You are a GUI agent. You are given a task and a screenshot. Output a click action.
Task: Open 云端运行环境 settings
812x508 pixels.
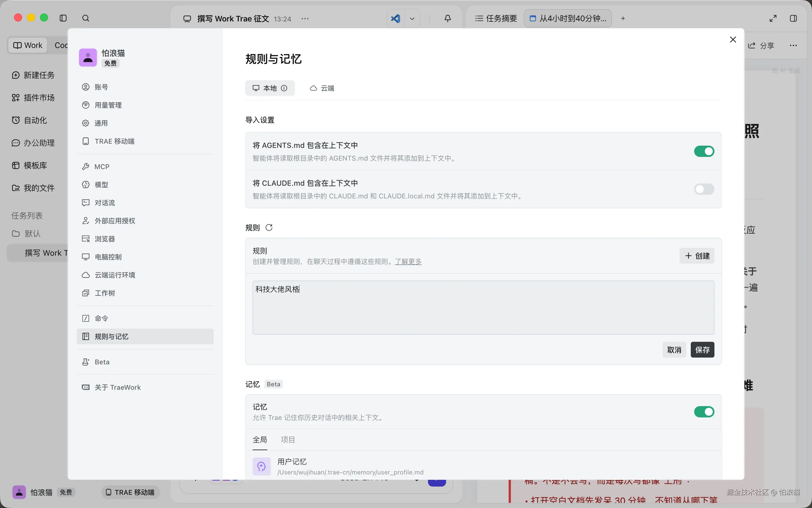pos(145,275)
